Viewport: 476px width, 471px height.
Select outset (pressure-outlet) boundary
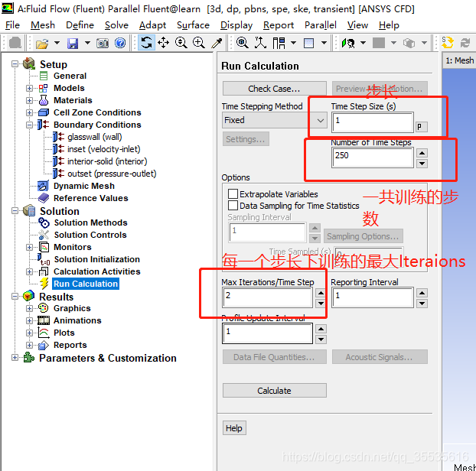tap(112, 174)
